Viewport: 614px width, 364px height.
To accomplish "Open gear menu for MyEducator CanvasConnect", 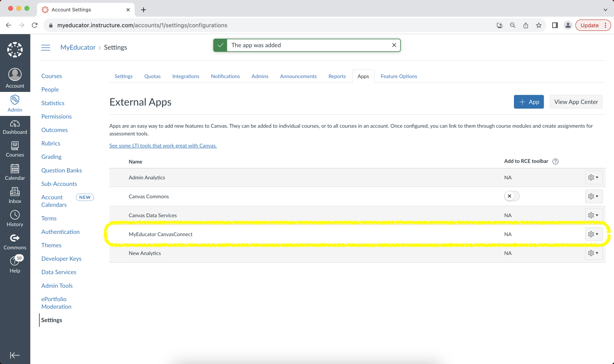I will [594, 234].
